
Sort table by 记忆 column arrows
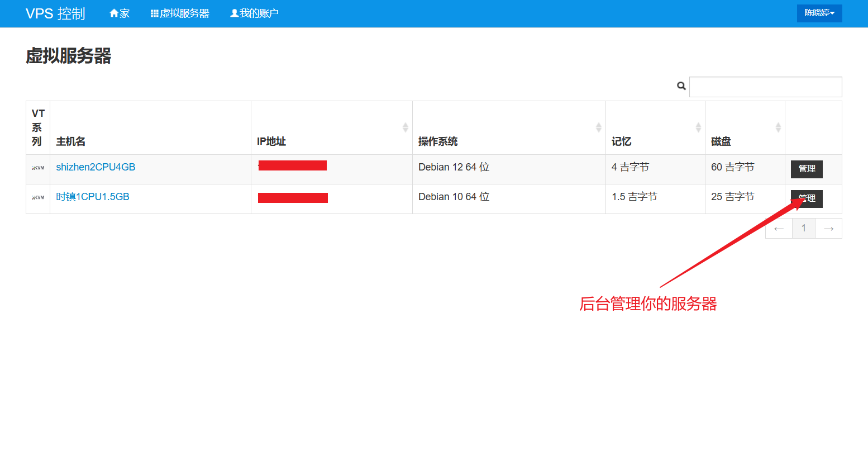point(698,127)
